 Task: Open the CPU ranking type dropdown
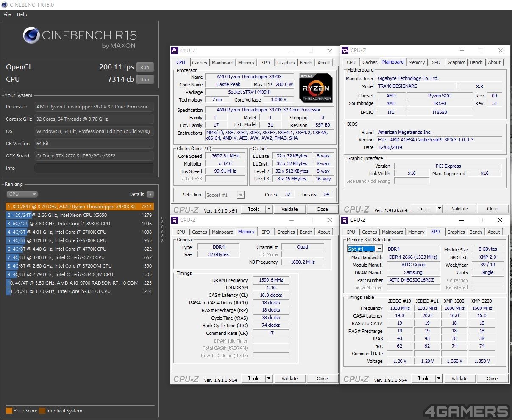22,194
